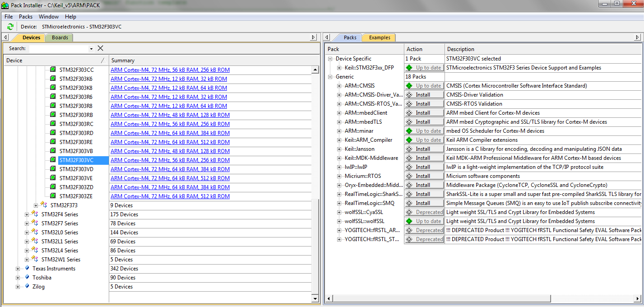Expand the STM32F373 node
This screenshot has width=644, height=307.
pos(36,205)
